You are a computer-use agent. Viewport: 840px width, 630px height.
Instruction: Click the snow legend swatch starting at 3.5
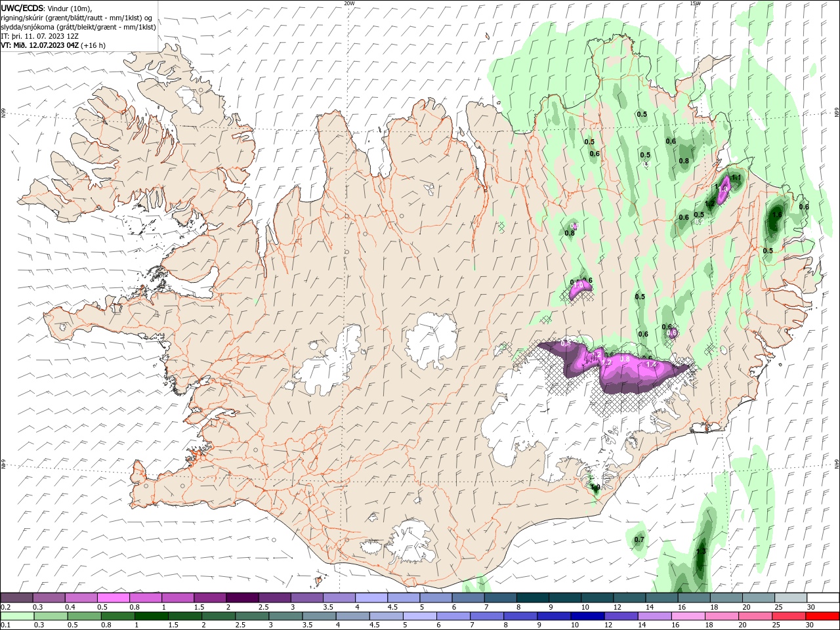point(339,597)
